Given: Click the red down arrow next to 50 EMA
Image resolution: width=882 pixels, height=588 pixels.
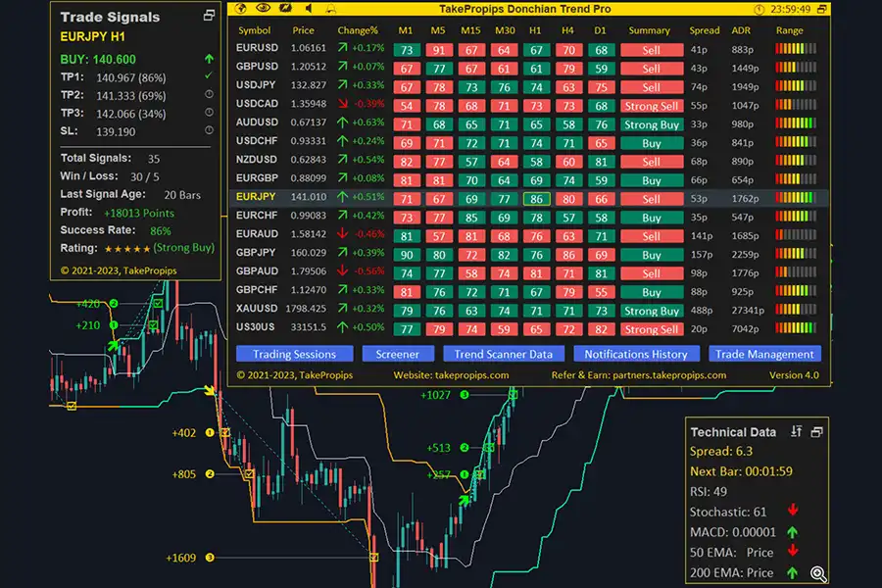Looking at the screenshot, I should click(793, 551).
